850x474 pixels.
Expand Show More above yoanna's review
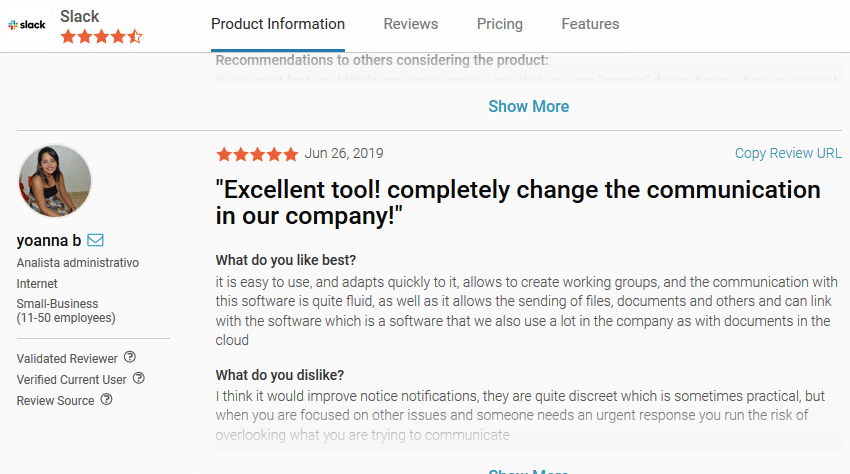(529, 107)
